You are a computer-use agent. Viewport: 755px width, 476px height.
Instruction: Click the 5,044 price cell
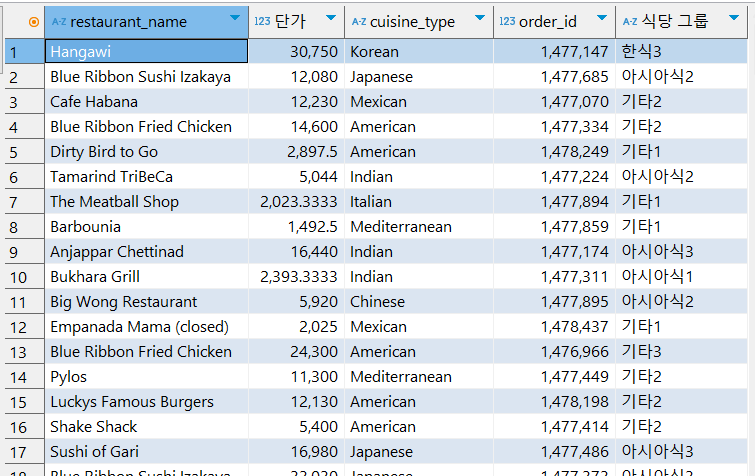pyautogui.click(x=297, y=177)
